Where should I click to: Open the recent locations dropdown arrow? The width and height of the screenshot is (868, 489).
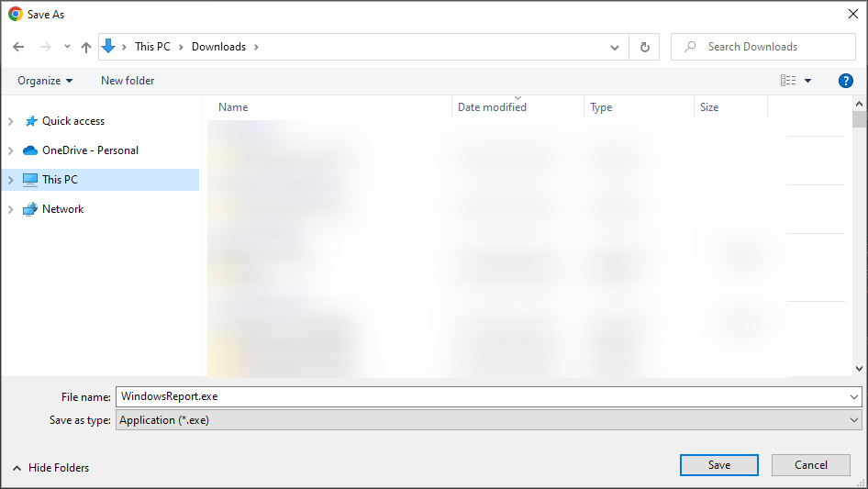pyautogui.click(x=67, y=47)
